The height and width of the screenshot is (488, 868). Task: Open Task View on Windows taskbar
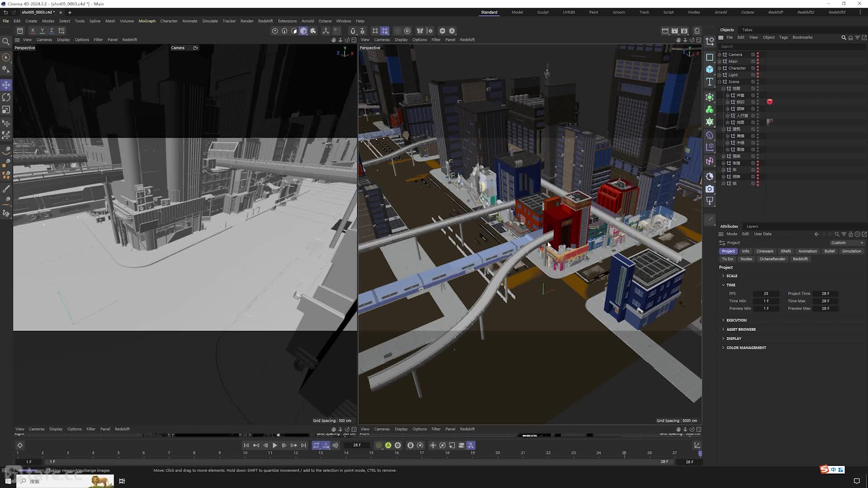click(122, 481)
